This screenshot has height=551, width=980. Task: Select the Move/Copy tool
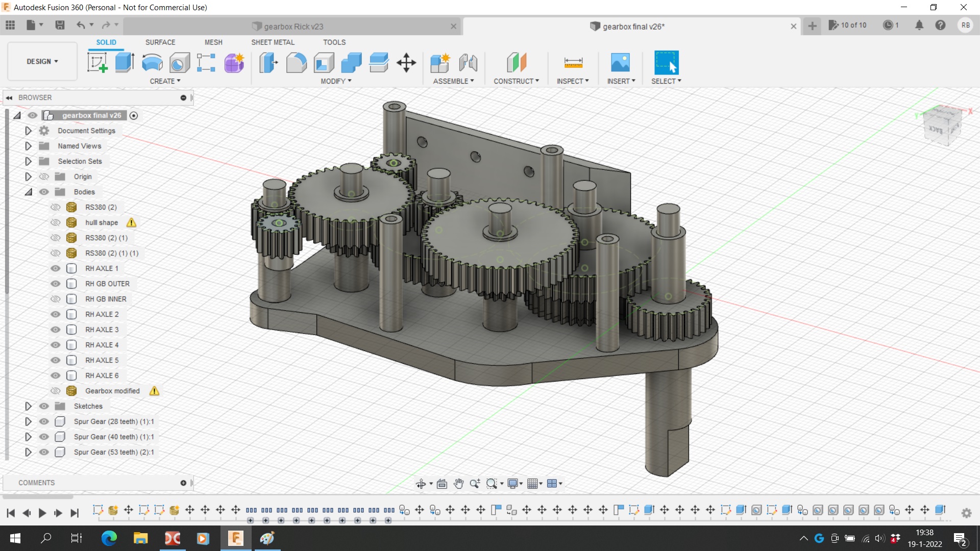click(406, 63)
